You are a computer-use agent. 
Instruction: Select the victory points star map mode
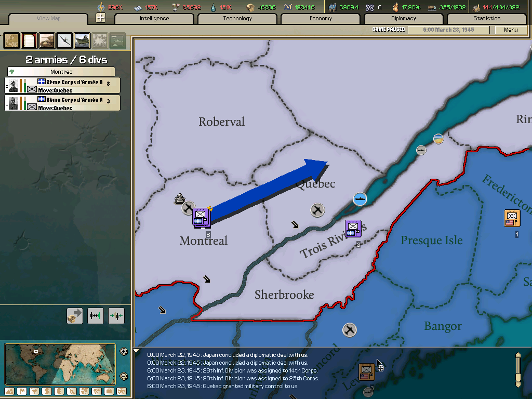[122, 391]
